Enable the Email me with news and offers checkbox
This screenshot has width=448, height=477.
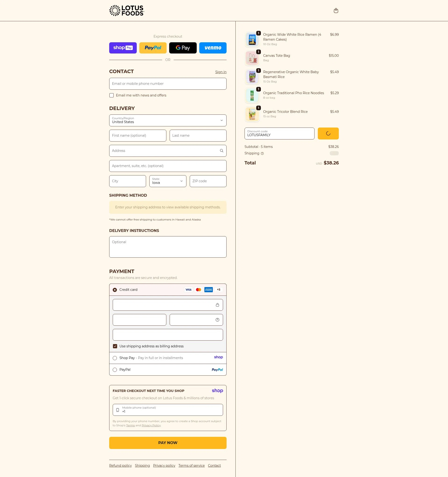pyautogui.click(x=112, y=95)
